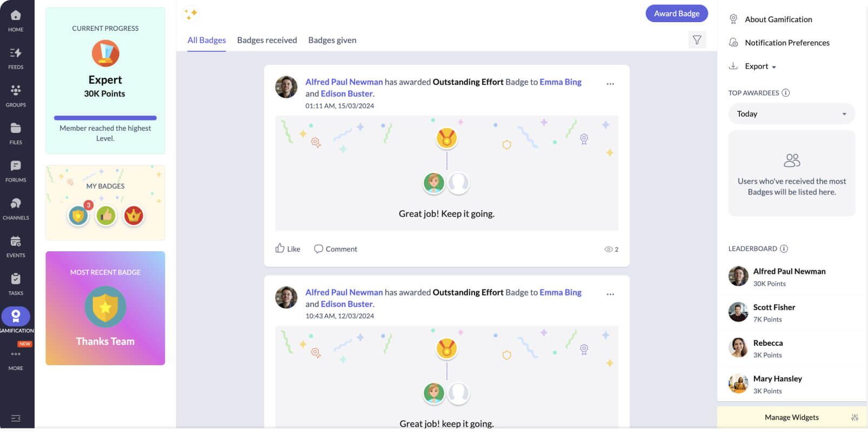868x436 pixels.
Task: Open Notification Preferences
Action: 787,43
